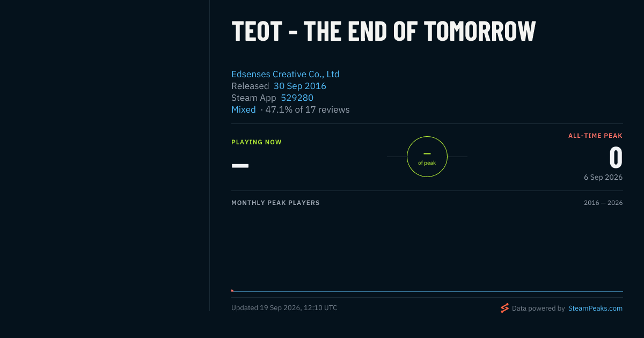Screen dimensions: 644x338
Task: Click the Mixed review rating link
Action: 244,109
